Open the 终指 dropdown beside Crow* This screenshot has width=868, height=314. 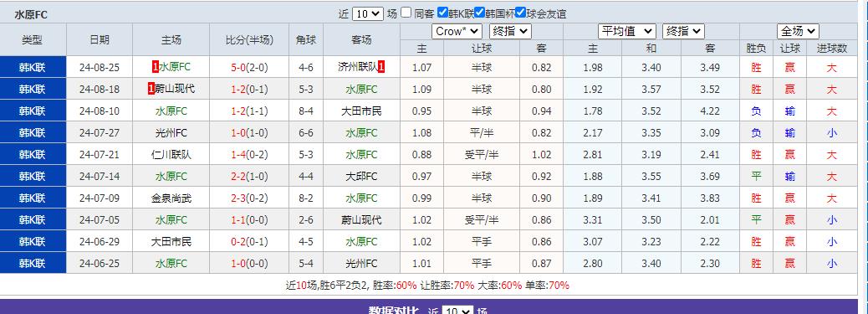pyautogui.click(x=510, y=32)
